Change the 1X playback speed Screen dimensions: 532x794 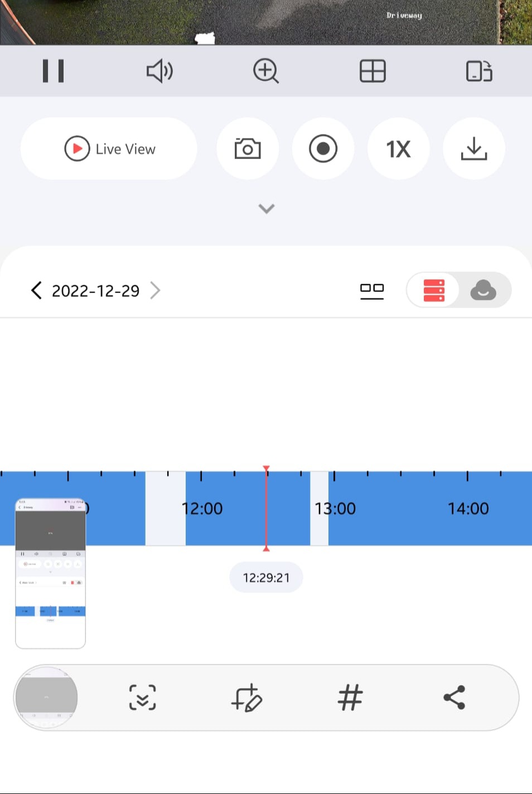pyautogui.click(x=398, y=149)
